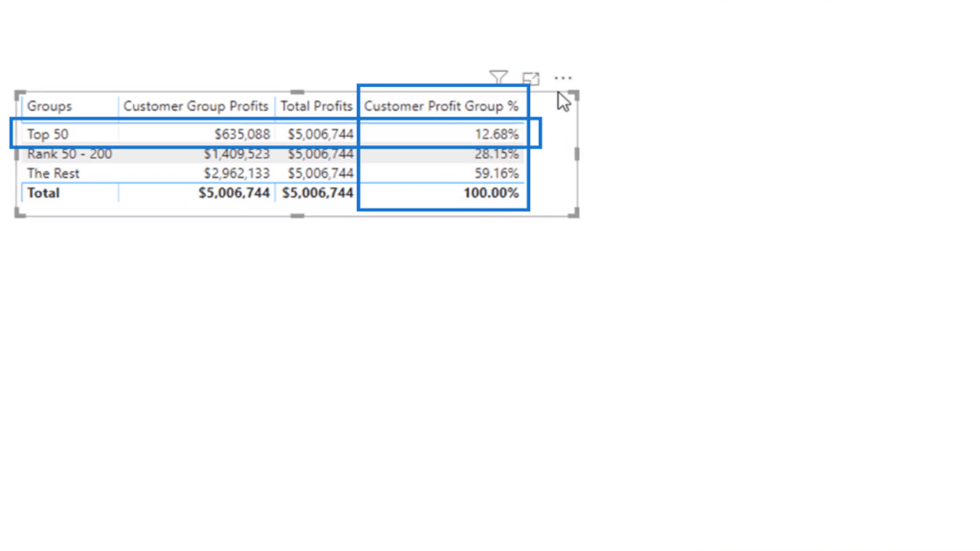This screenshot has width=980, height=551.
Task: Sort by Customer Group Profits header
Action: pyautogui.click(x=195, y=106)
